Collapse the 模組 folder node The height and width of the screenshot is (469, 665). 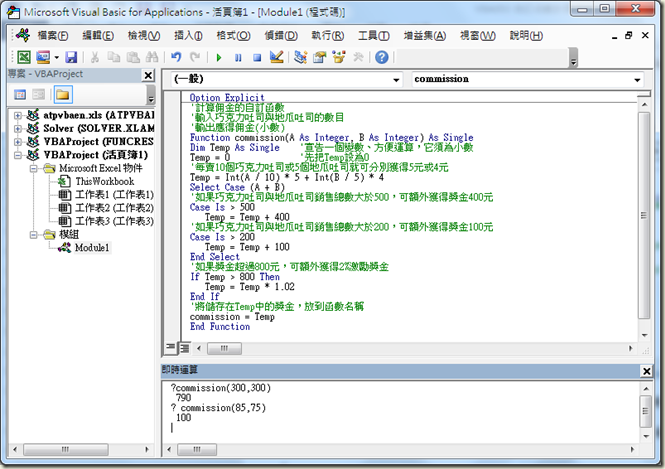[33, 234]
